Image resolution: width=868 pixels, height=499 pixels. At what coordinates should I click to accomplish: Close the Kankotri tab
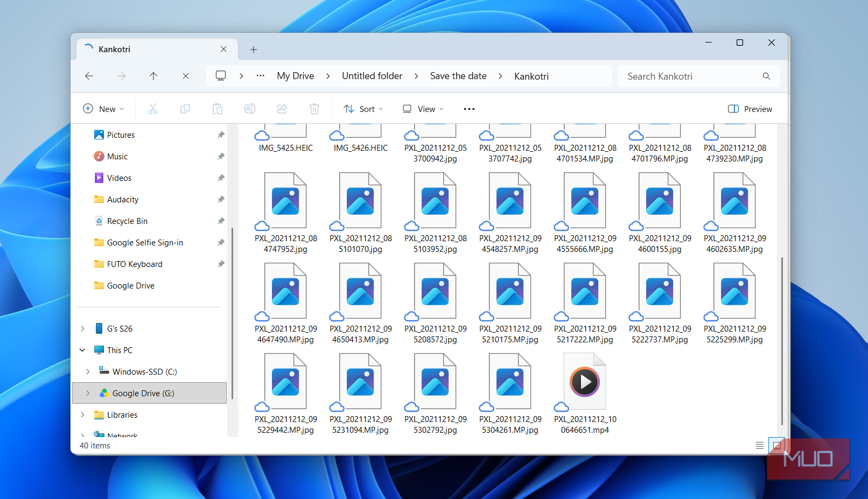point(223,49)
